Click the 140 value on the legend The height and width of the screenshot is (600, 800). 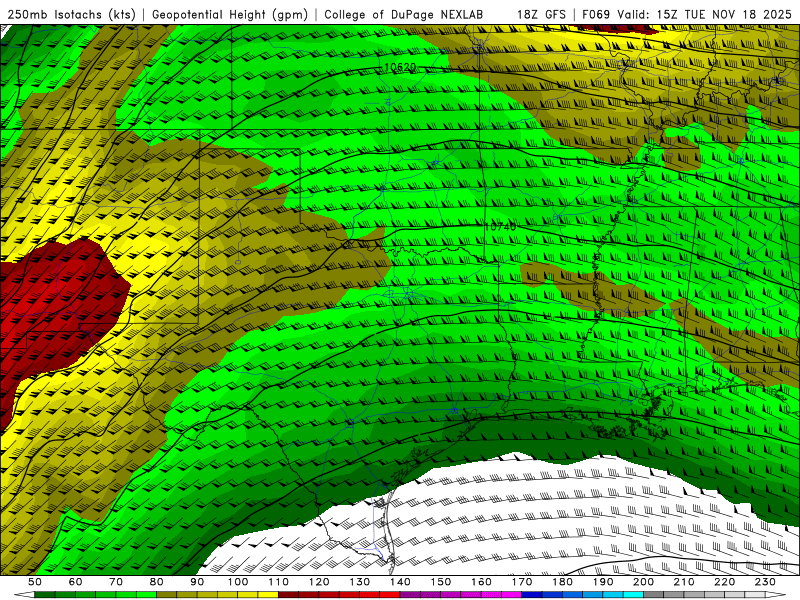[400, 582]
